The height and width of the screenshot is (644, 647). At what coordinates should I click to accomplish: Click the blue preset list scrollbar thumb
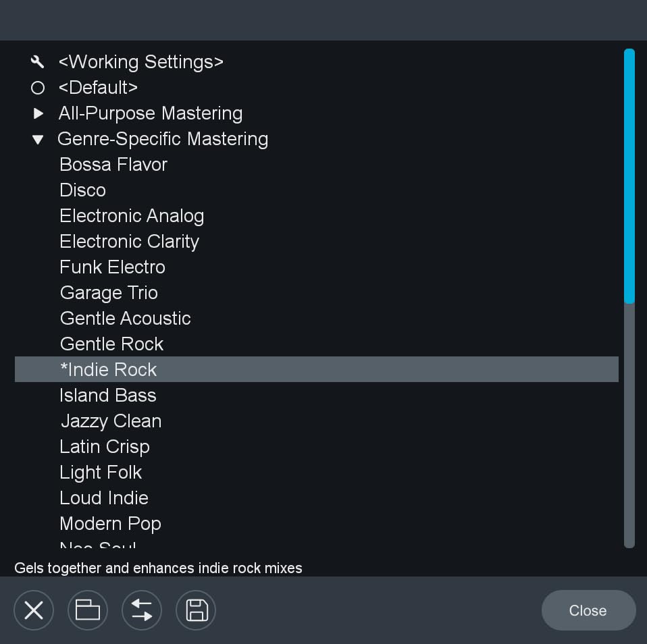click(629, 176)
